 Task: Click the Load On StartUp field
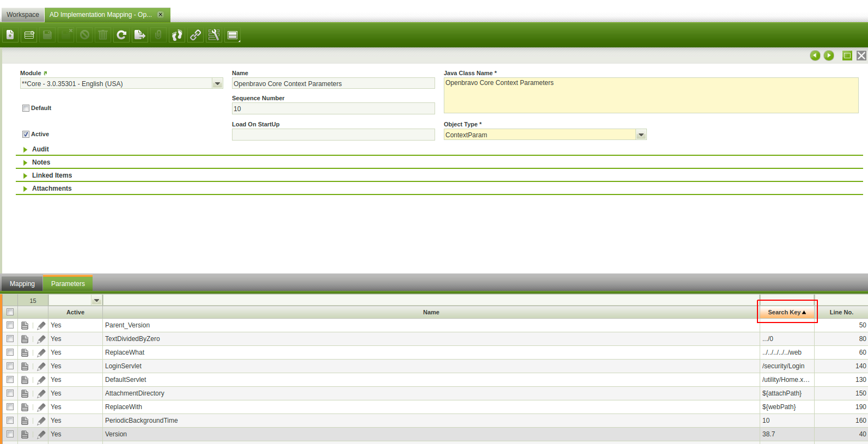pyautogui.click(x=333, y=135)
